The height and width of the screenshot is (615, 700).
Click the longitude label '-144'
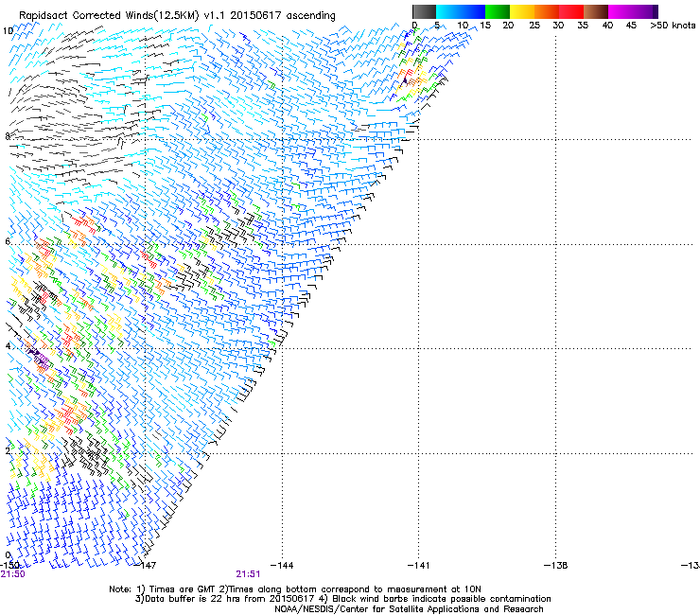pyautogui.click(x=282, y=565)
